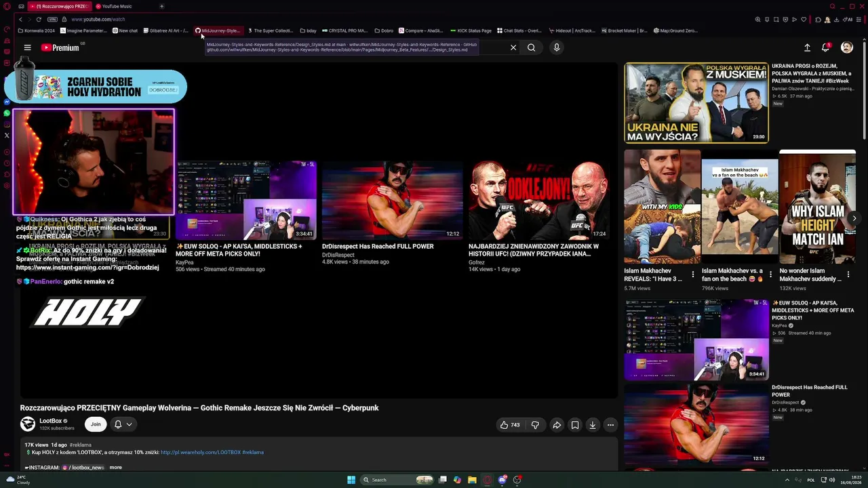Save the video to a playlist

pos(575,425)
